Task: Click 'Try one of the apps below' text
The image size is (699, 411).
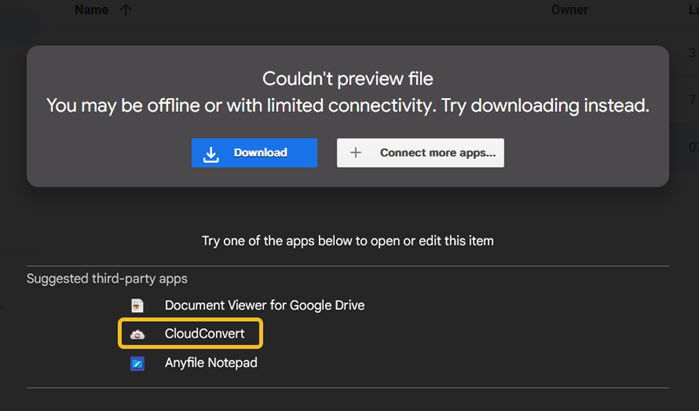Action: (348, 241)
